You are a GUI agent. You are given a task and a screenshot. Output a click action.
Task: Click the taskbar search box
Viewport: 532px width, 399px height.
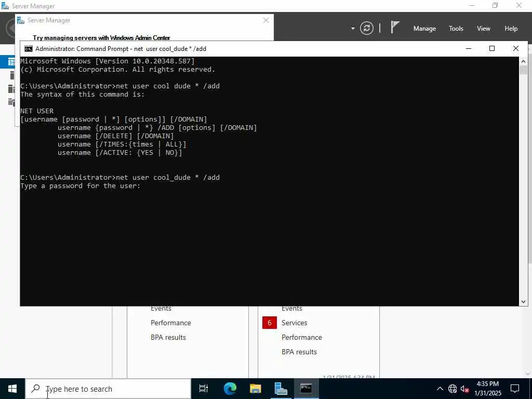[108, 389]
